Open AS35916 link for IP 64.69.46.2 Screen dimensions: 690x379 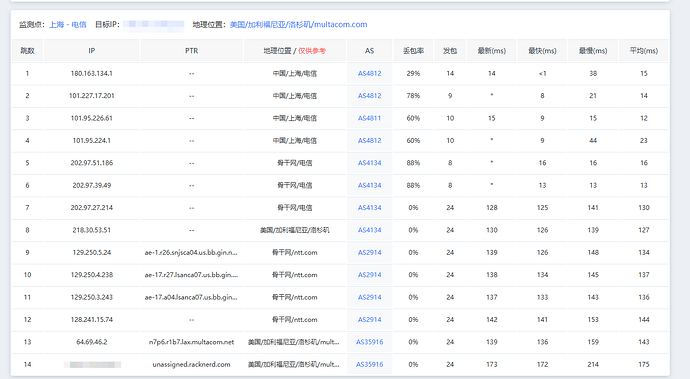click(x=370, y=342)
